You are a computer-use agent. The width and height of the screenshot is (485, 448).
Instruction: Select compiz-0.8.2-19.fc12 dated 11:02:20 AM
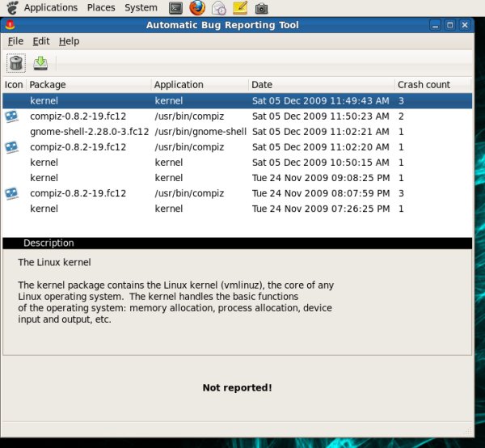click(78, 147)
